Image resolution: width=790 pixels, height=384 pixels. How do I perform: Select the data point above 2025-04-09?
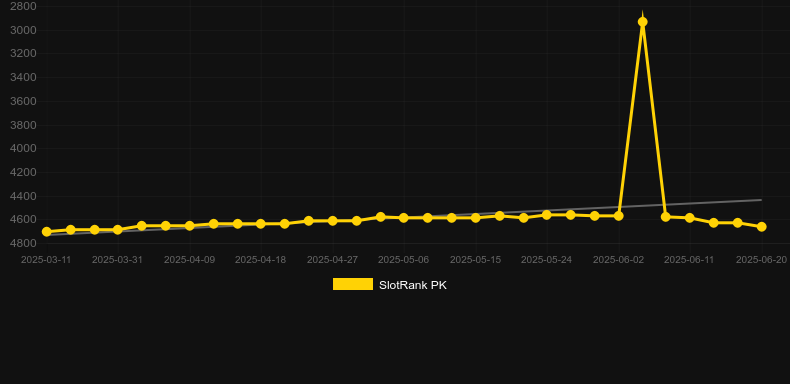pos(189,226)
